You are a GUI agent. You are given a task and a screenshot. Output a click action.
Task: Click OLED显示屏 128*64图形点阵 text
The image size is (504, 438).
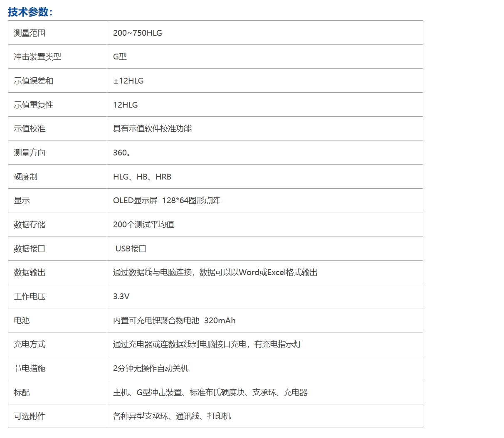pyautogui.click(x=167, y=201)
